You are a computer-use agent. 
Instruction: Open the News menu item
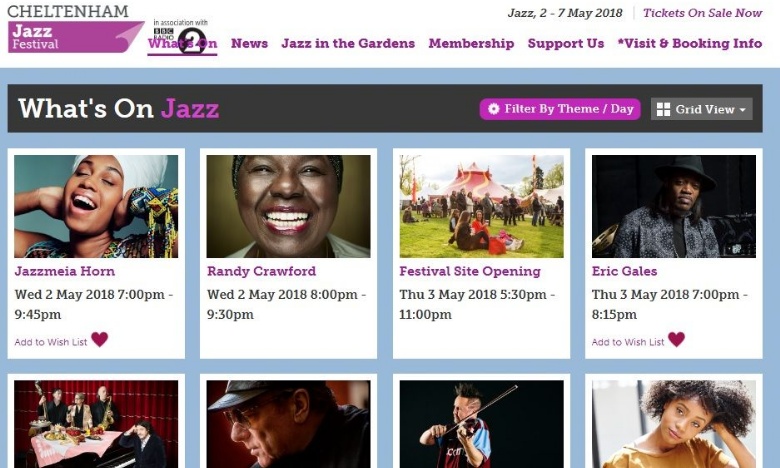[x=249, y=43]
